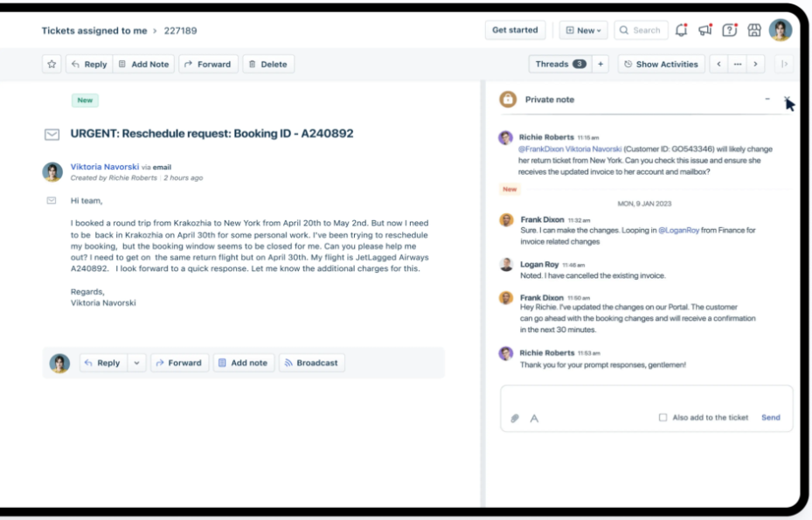Send the private note message
Image resolution: width=812 pixels, height=520 pixels.
point(771,418)
